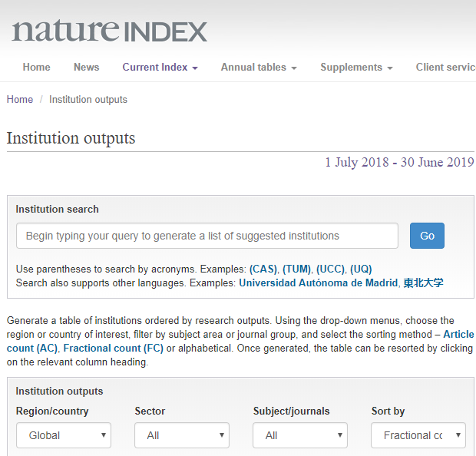Expand the Annual tables menu
The width and height of the screenshot is (476, 456).
(258, 68)
